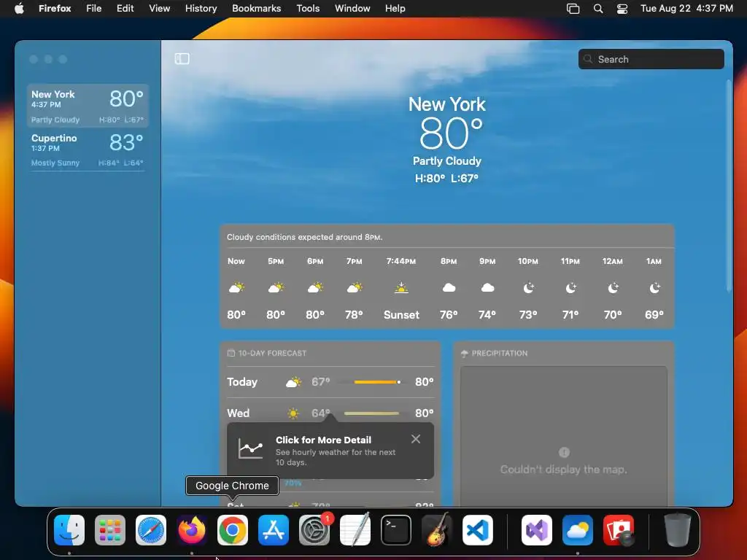Click the Wed row sunny icon
This screenshot has width=747, height=560.
click(293, 413)
